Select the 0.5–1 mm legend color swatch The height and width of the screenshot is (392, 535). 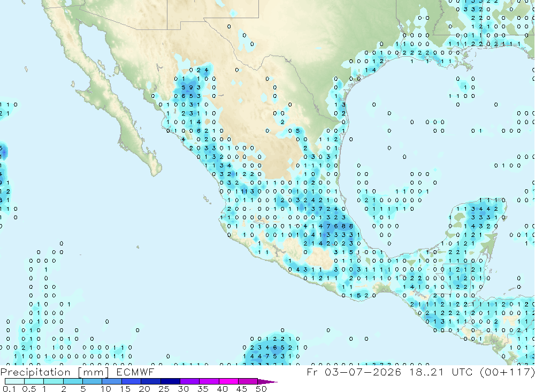34,381
